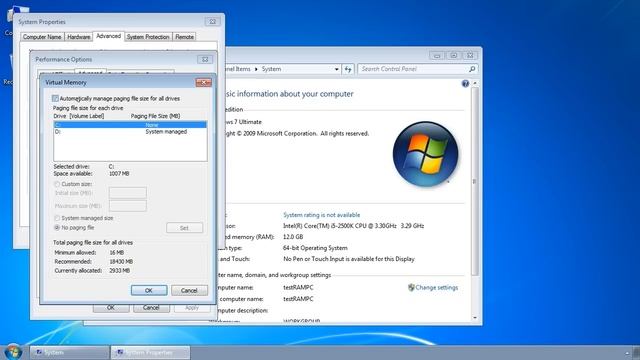Screen dimensions: 640x360
Task: Expand address bar history dropdown arrow
Action: tap(336, 69)
